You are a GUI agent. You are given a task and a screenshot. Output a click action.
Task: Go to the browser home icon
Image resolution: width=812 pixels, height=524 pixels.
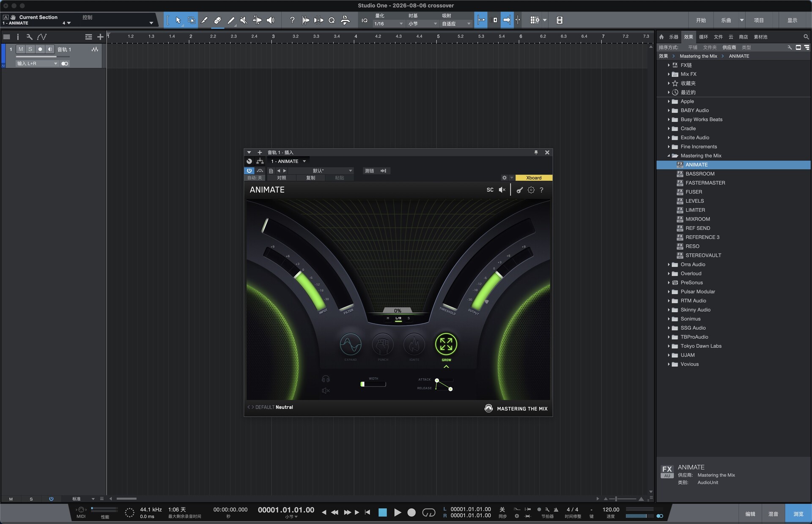pyautogui.click(x=661, y=37)
